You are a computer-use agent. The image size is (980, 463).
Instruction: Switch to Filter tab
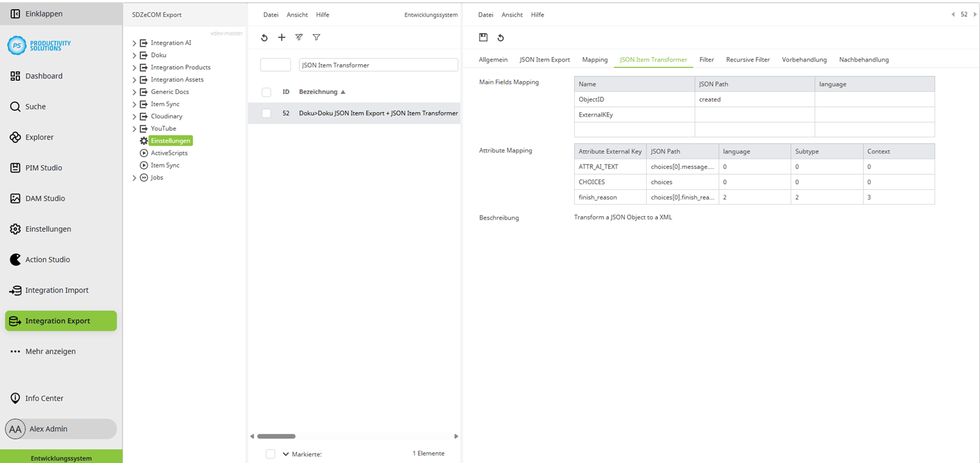[706, 60]
